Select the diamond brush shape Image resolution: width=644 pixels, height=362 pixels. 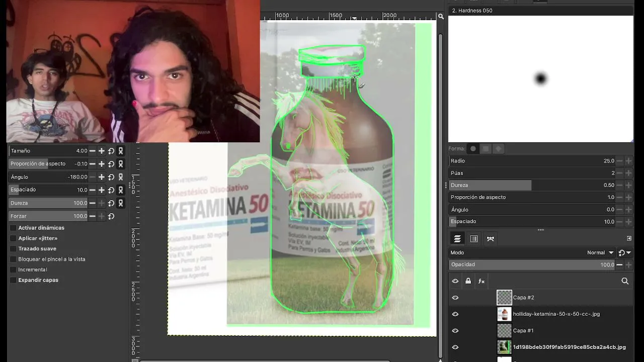tap(499, 149)
